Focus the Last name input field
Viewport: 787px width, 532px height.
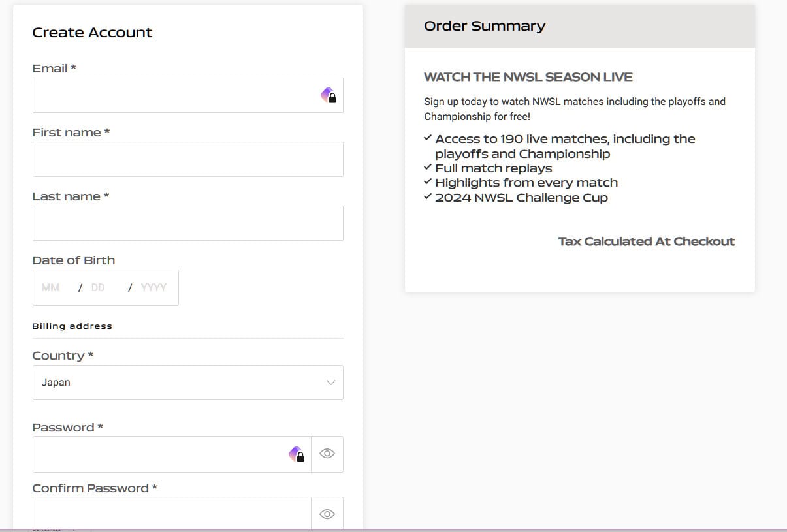188,223
